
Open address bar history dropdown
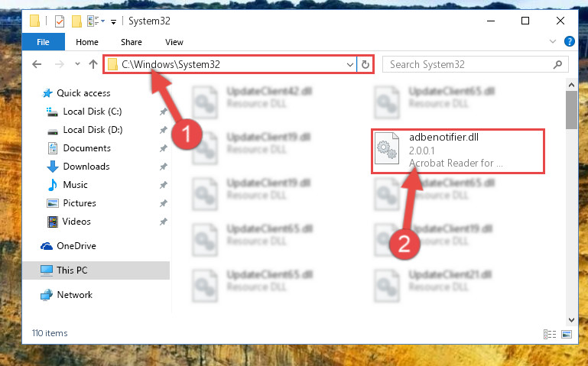click(350, 64)
